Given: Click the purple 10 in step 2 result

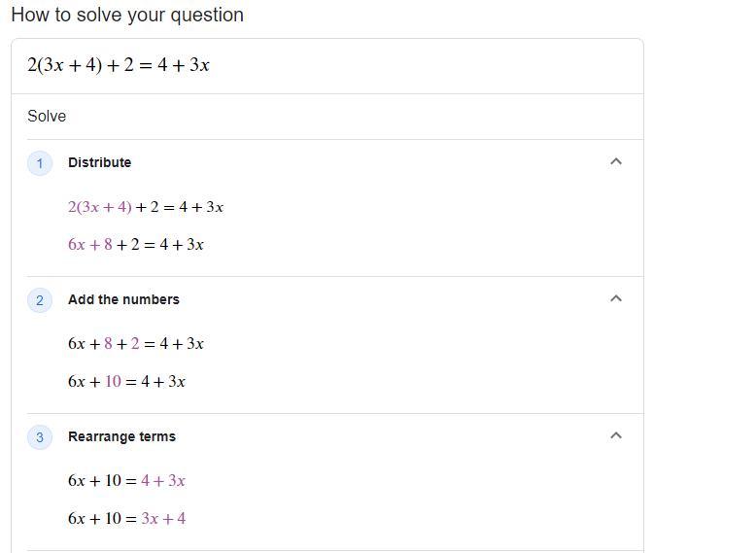Looking at the screenshot, I should pyautogui.click(x=113, y=382).
